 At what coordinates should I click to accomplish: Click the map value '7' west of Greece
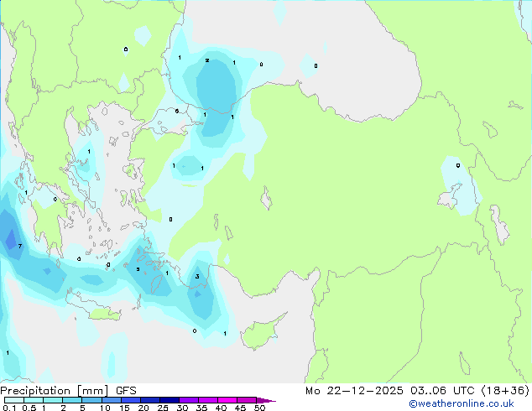pos(20,247)
